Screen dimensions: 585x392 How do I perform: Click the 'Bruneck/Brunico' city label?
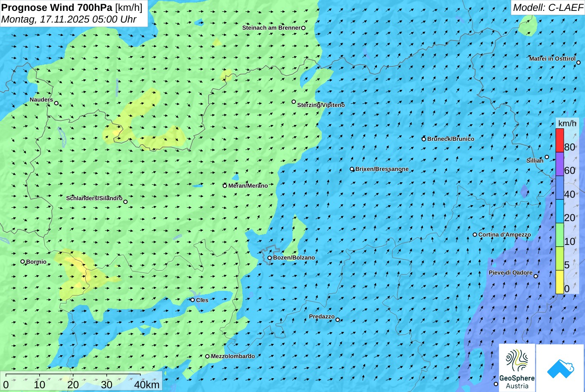[450, 139]
